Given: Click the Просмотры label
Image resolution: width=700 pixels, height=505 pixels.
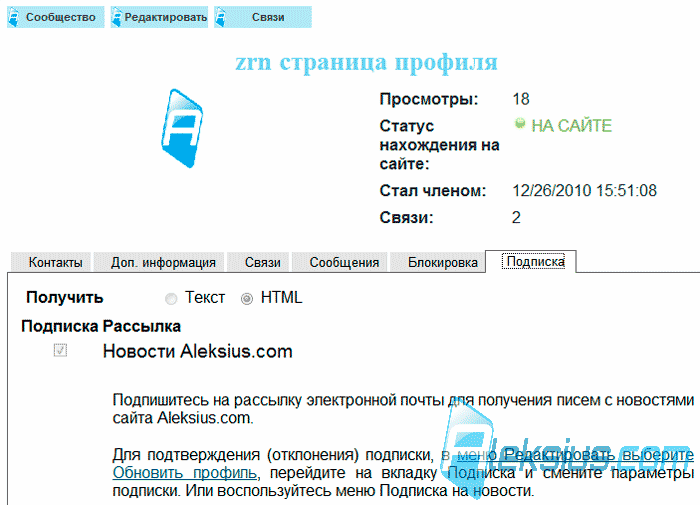Looking at the screenshot, I should coord(429,99).
